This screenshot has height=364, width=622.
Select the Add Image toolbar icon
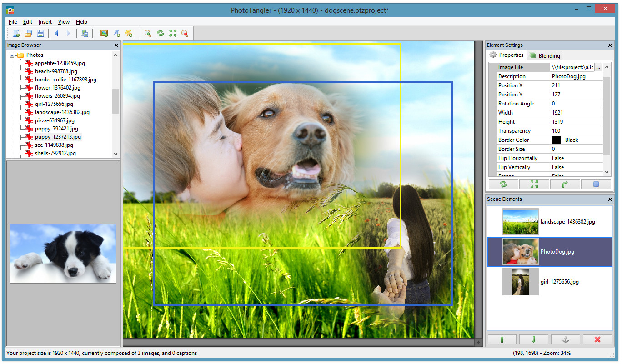point(104,33)
